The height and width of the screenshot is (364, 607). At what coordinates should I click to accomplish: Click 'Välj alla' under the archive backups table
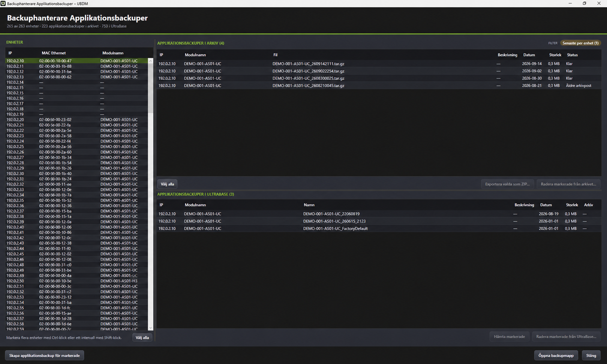pyautogui.click(x=167, y=184)
